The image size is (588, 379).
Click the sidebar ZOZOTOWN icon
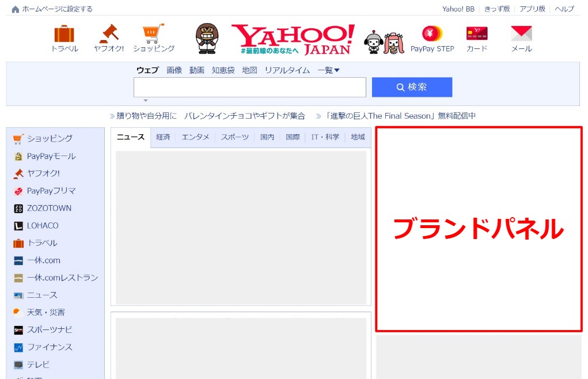point(18,209)
